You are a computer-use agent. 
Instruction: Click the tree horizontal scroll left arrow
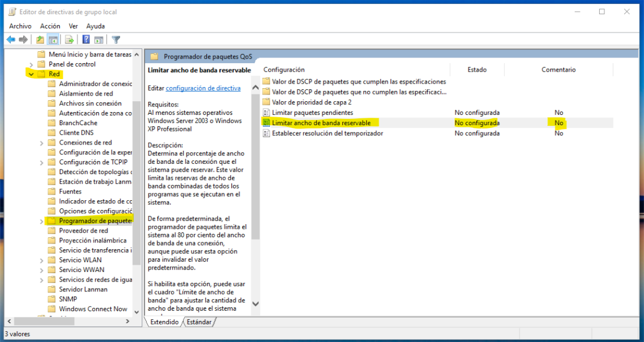(10, 321)
